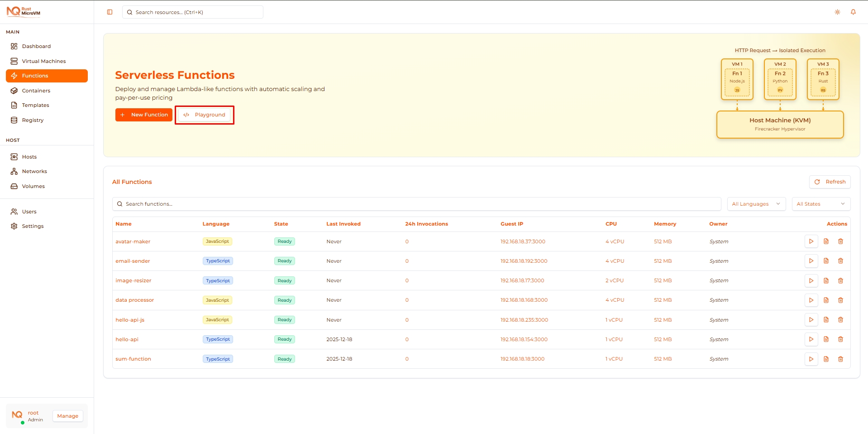868x434 pixels.
Task: Open the Volumes section
Action: click(x=33, y=186)
